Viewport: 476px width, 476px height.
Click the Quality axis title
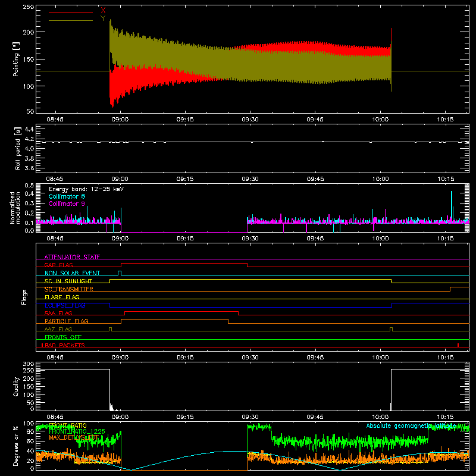click(x=16, y=386)
